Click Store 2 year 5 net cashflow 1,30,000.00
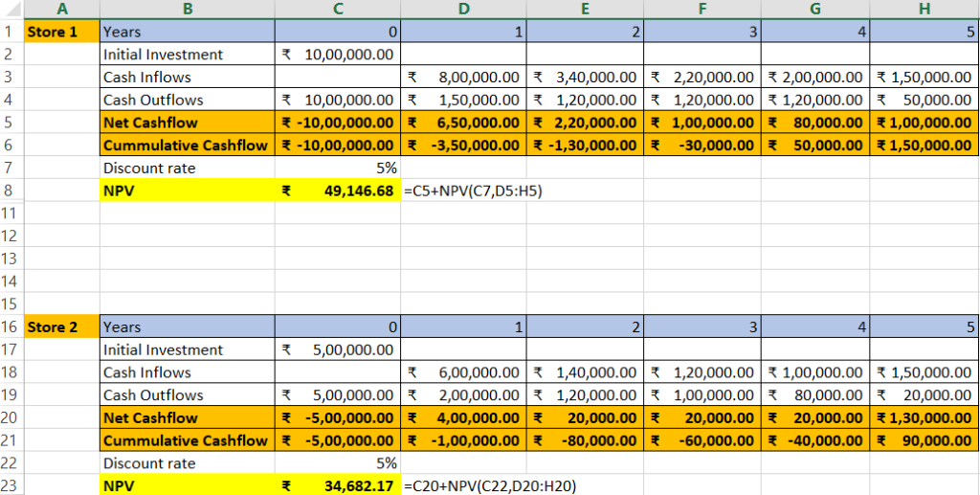The height and width of the screenshot is (495, 980). [924, 418]
